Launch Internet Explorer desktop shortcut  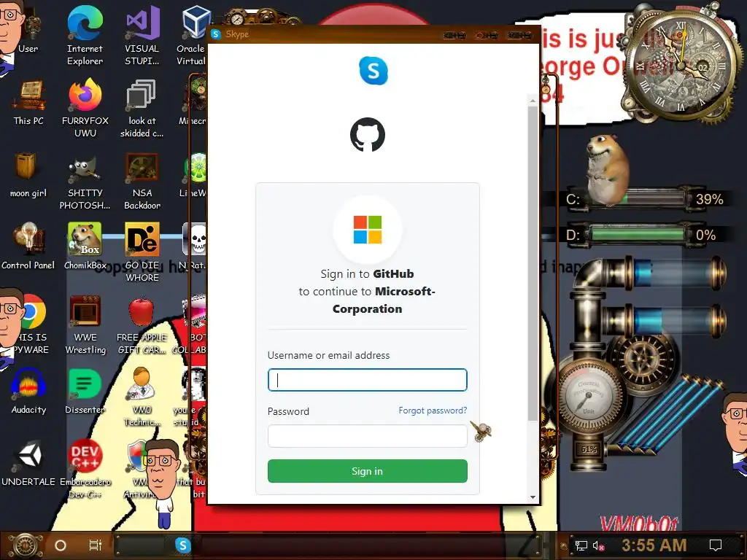coord(85,36)
